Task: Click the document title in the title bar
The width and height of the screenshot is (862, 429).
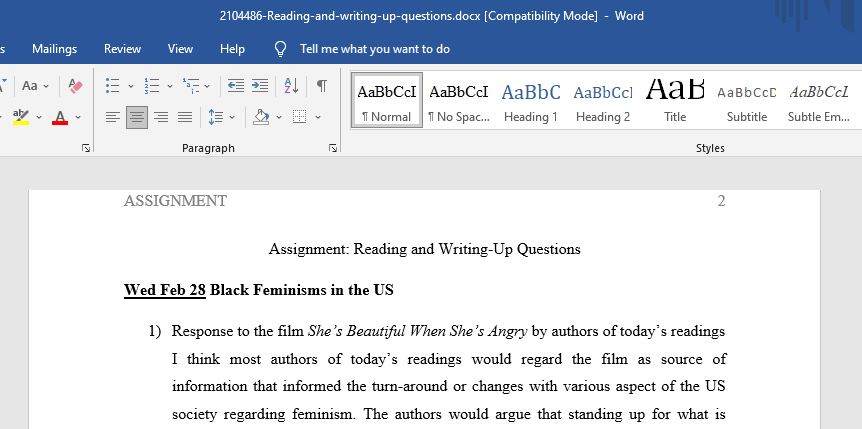Action: coord(432,16)
